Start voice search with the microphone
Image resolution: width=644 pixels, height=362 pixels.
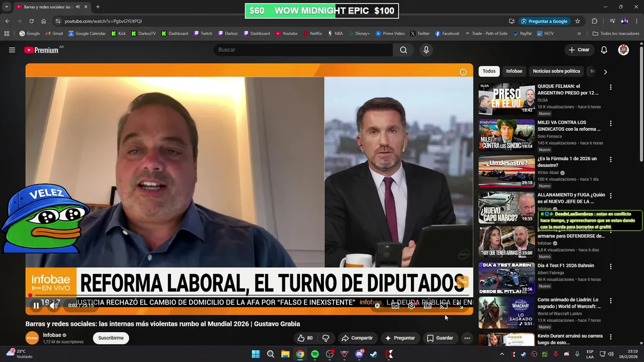[426, 50]
